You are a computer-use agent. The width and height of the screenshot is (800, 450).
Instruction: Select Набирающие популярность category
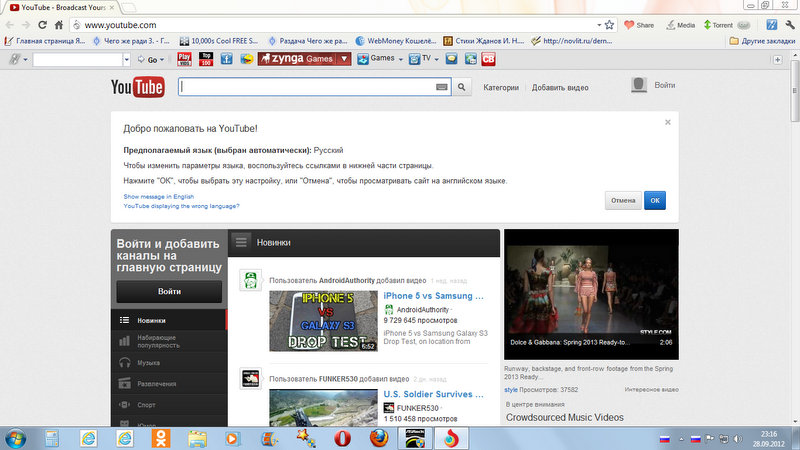pyautogui.click(x=169, y=341)
